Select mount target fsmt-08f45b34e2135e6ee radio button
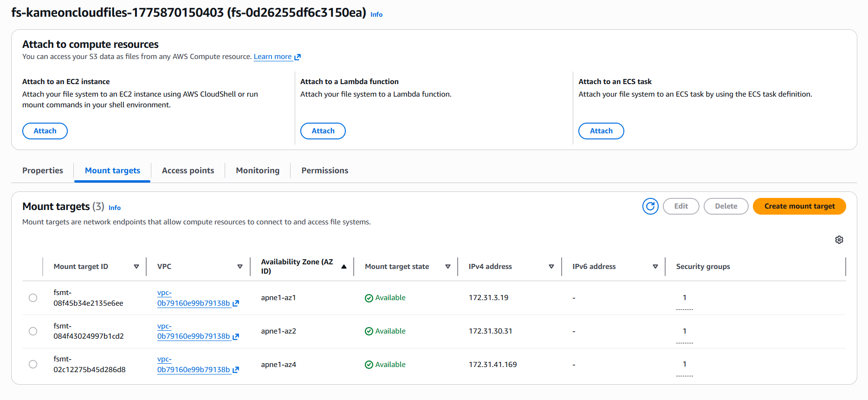This screenshot has height=400, width=868. pos(33,298)
